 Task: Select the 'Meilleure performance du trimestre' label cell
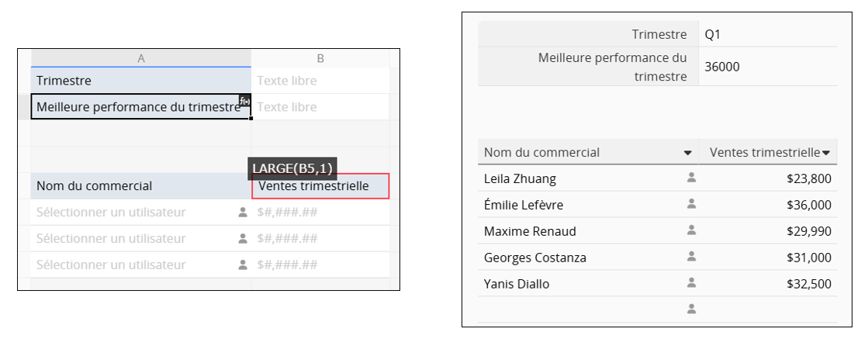(138, 107)
